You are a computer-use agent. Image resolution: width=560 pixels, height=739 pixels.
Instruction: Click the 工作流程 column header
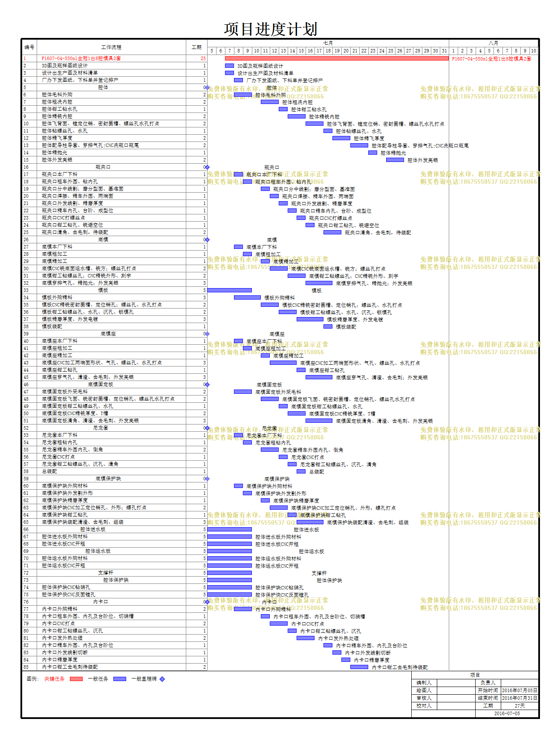coord(111,47)
